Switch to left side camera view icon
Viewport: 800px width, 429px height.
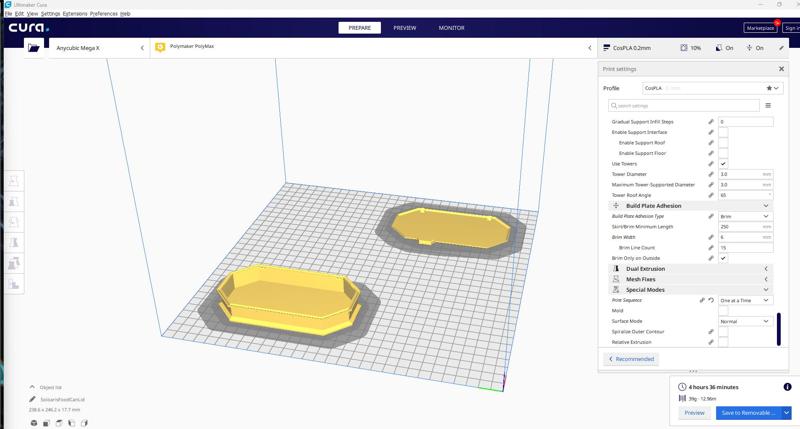(x=71, y=423)
